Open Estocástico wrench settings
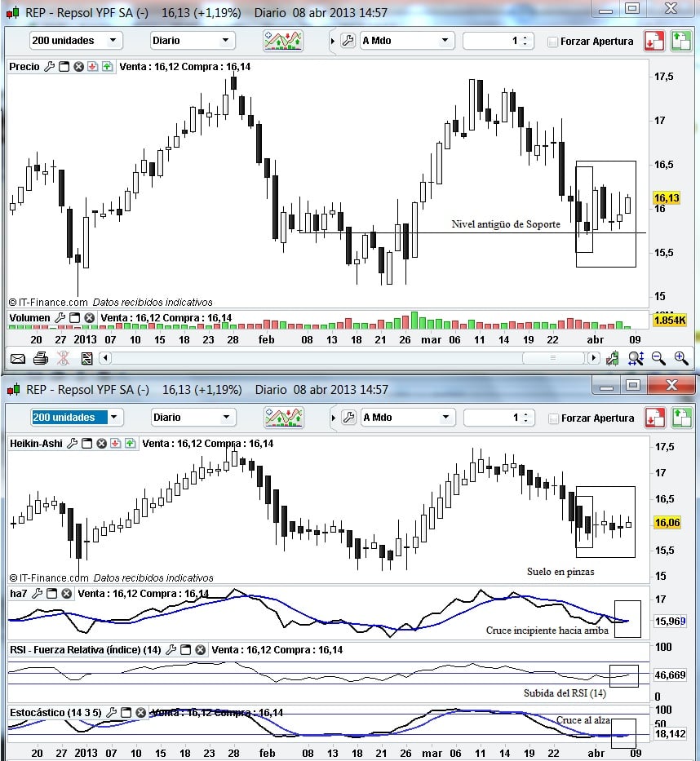The height and width of the screenshot is (761, 700). pos(111,712)
